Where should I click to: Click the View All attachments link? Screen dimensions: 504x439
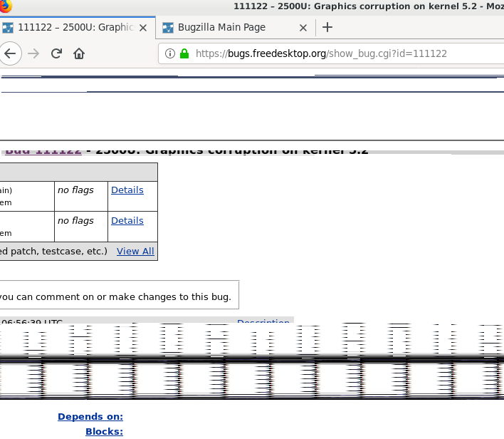135,251
